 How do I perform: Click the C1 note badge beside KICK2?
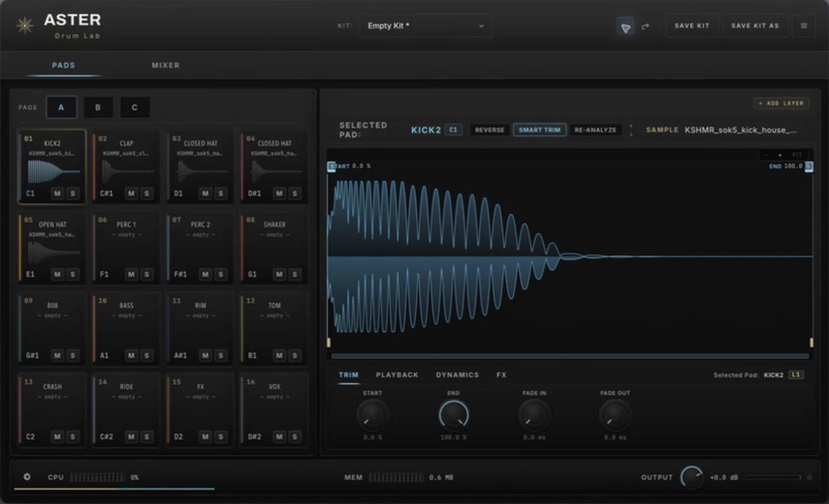(x=453, y=130)
